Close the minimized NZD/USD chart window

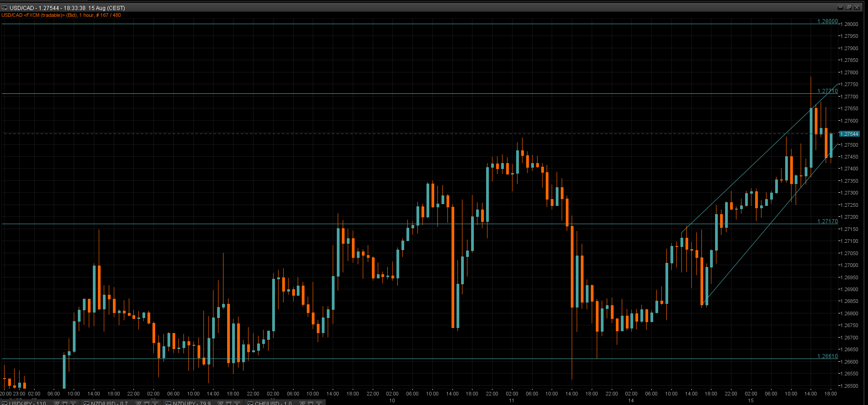click(x=155, y=403)
